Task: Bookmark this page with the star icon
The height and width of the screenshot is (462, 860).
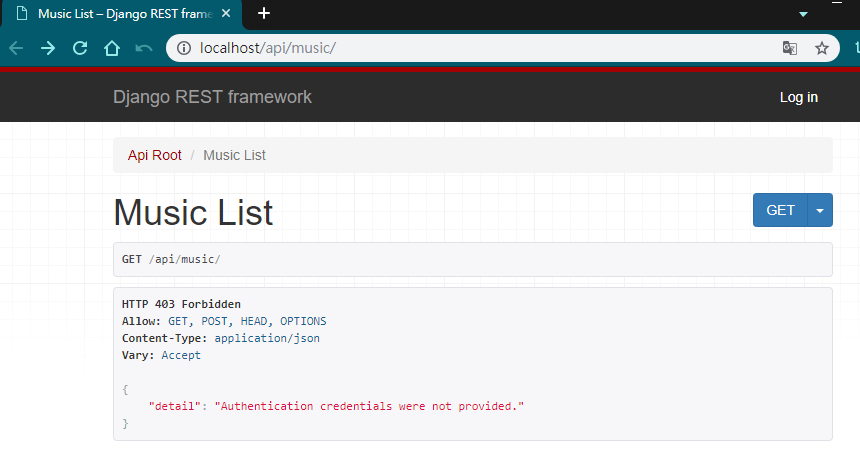Action: 822,48
